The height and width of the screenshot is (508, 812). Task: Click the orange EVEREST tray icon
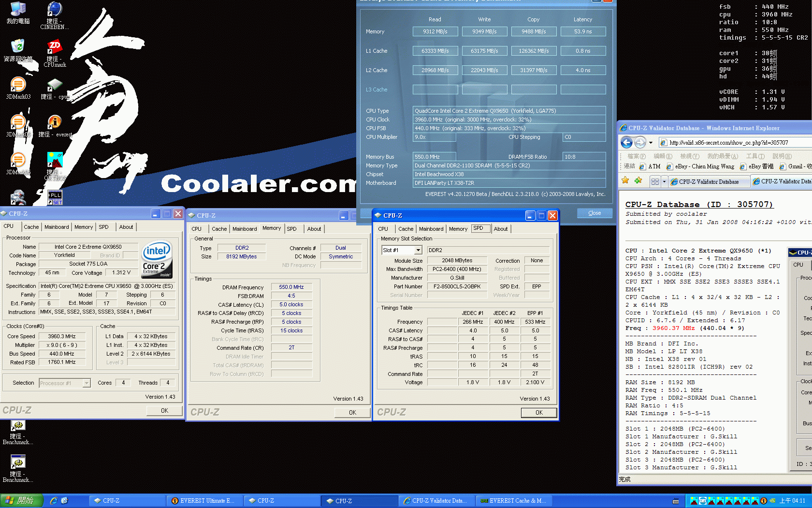pyautogui.click(x=764, y=501)
